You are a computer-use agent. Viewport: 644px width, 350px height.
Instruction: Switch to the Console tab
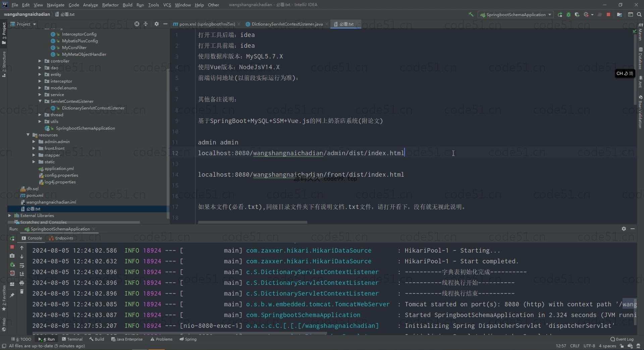tap(32, 238)
